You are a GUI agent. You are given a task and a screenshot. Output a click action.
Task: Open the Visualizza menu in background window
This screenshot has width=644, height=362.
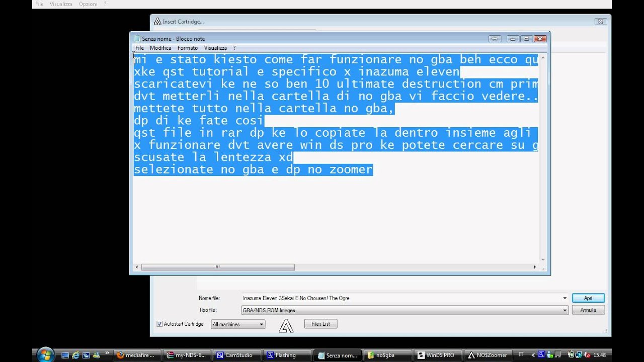[x=61, y=4]
